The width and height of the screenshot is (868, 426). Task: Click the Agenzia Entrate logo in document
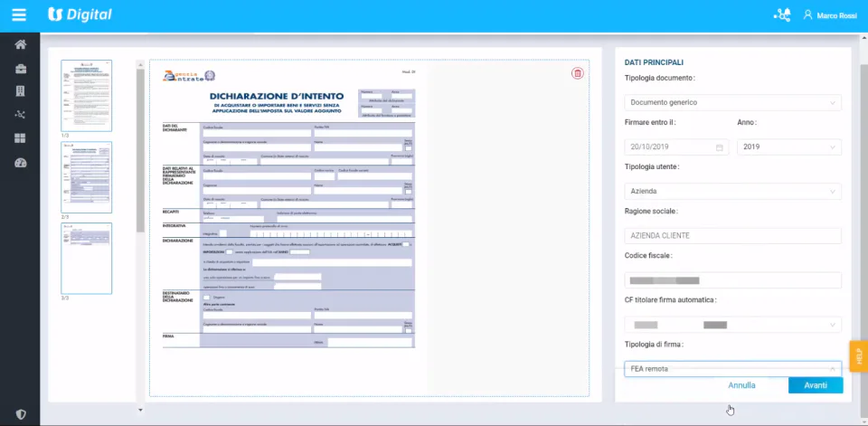pyautogui.click(x=189, y=76)
